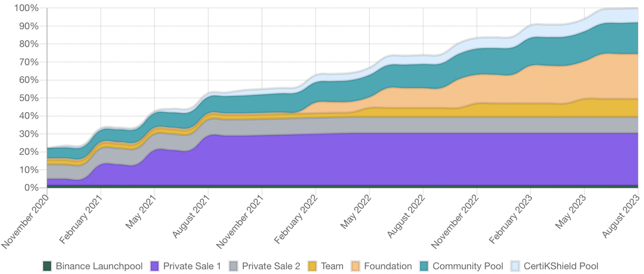
Task: Click the orange Foundation legend swatch
Action: point(356,266)
